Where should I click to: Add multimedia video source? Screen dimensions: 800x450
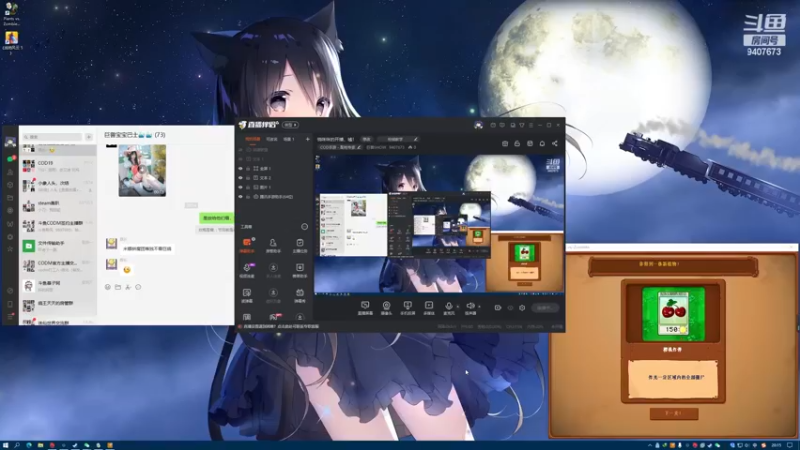point(429,308)
